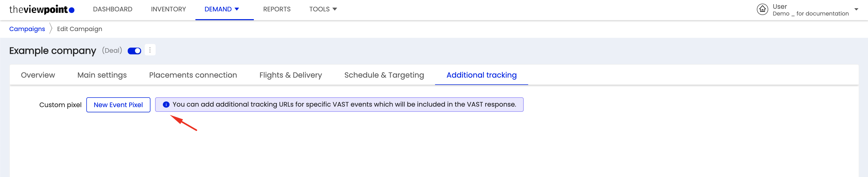Open the Schedule & Targeting tab
This screenshot has height=177, width=868.
coord(384,75)
